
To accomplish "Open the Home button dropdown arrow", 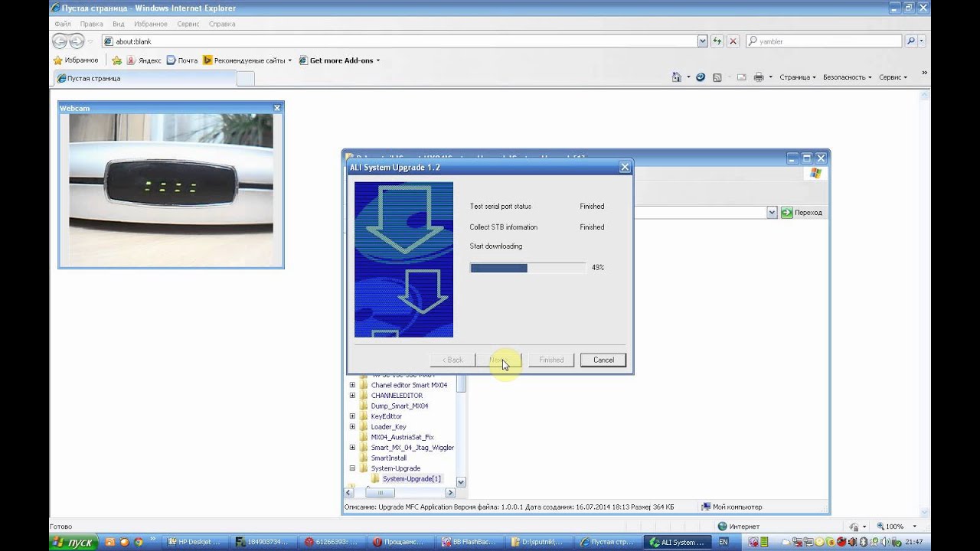I will click(x=688, y=77).
